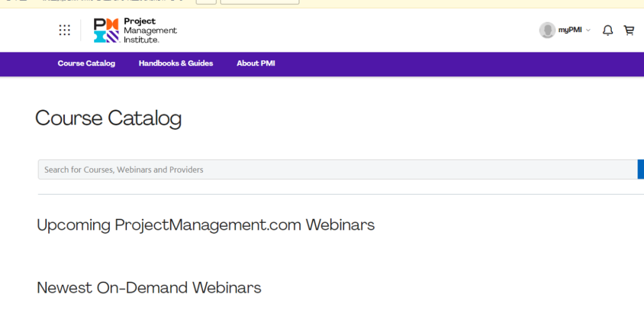Click the colorful PMI logo mark
The image size is (644, 320).
click(106, 30)
